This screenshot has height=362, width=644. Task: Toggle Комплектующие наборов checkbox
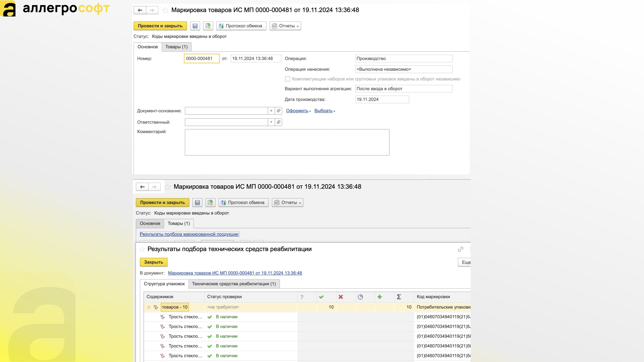pos(288,79)
